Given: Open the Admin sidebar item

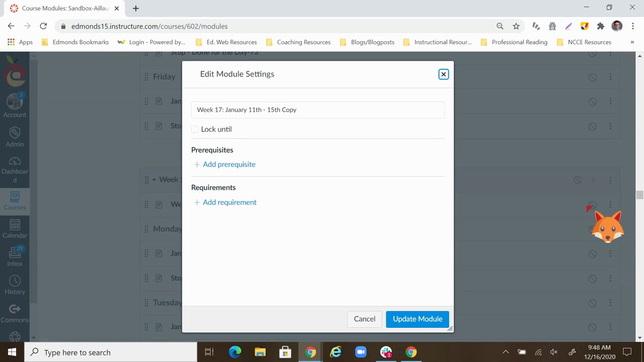Looking at the screenshot, I should [x=15, y=136].
